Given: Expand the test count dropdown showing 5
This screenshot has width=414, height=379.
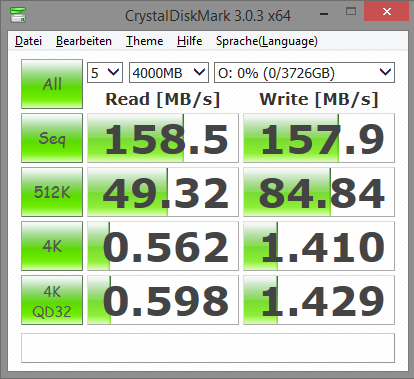Looking at the screenshot, I should (x=105, y=72).
